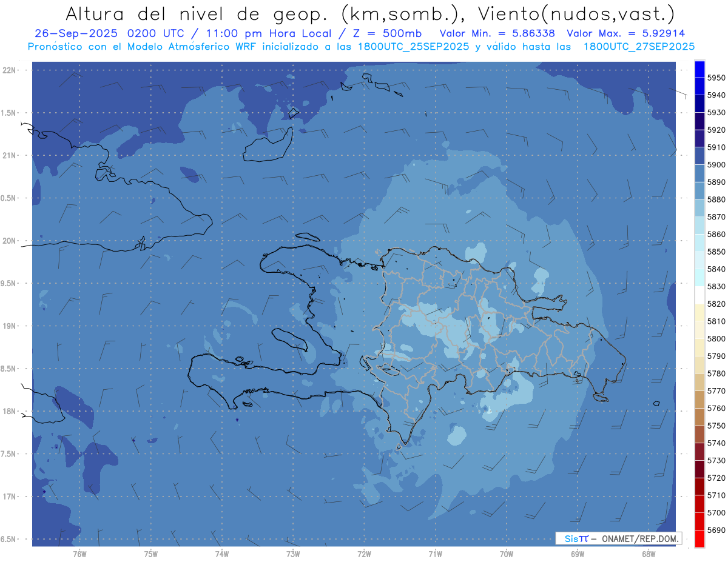Pick the tan swatch between 5760 and 5770

699,400
